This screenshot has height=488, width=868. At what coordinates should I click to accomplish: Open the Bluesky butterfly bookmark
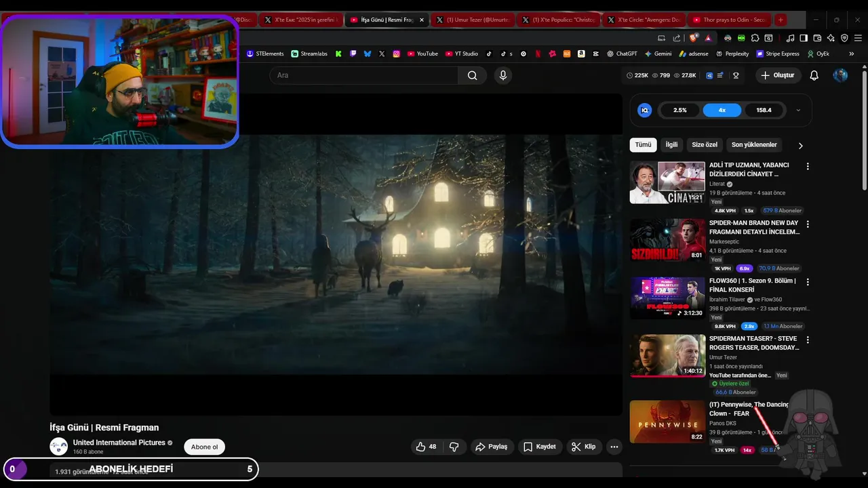point(368,54)
